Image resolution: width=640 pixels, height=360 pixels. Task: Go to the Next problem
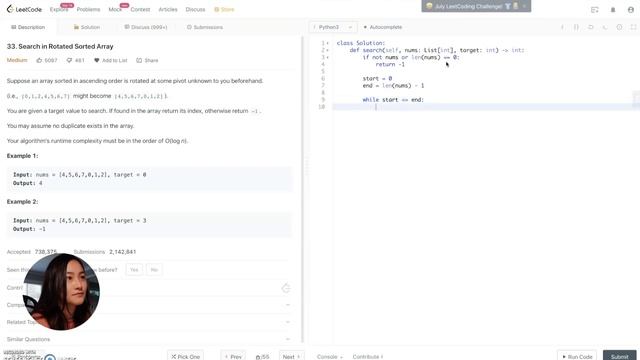291,356
